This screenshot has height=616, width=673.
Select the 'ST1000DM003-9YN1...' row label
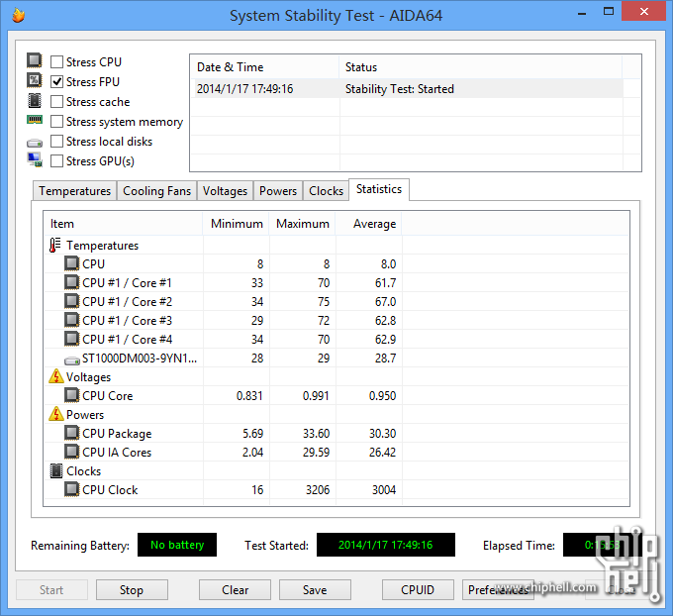tap(140, 359)
